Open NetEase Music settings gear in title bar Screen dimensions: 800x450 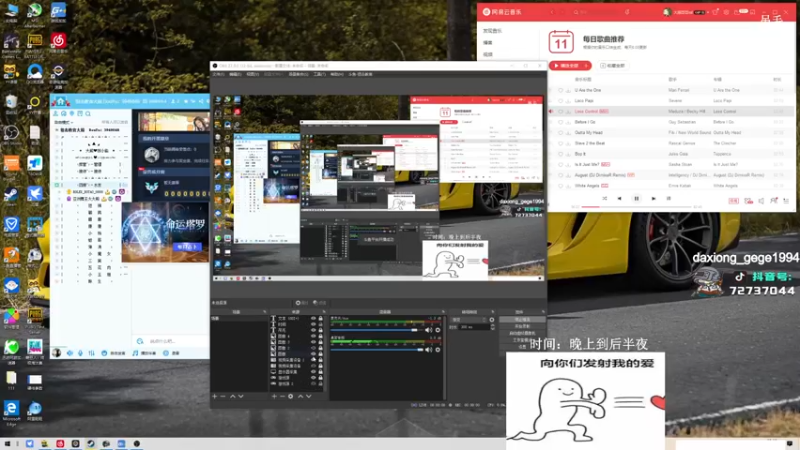726,12
